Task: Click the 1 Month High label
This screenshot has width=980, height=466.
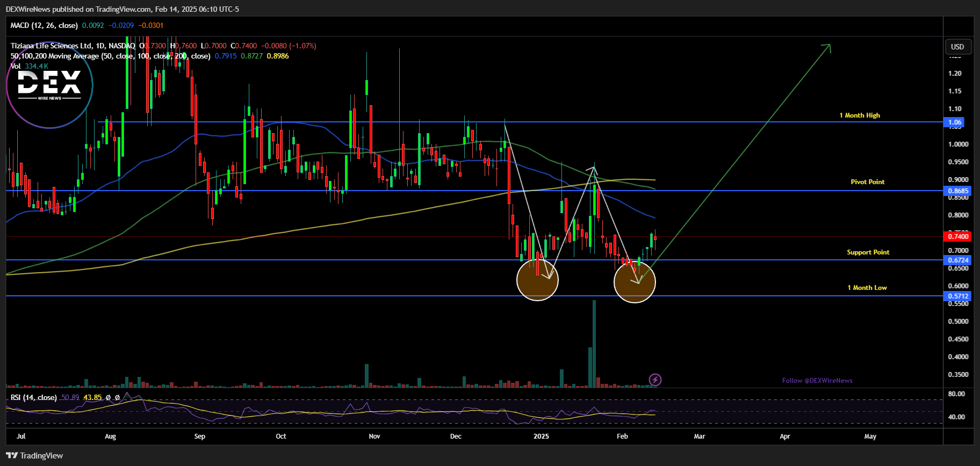Action: pos(860,115)
